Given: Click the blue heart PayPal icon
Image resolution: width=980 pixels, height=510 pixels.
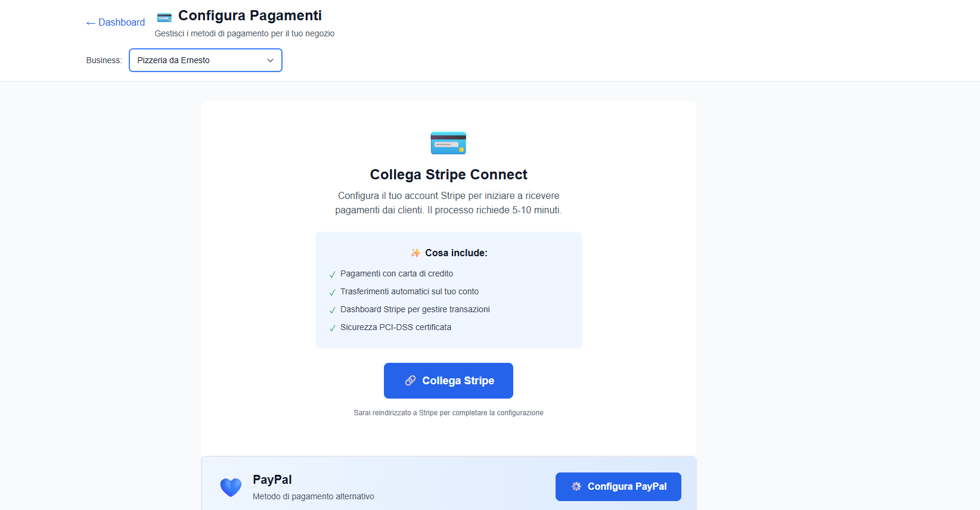Looking at the screenshot, I should (x=231, y=487).
